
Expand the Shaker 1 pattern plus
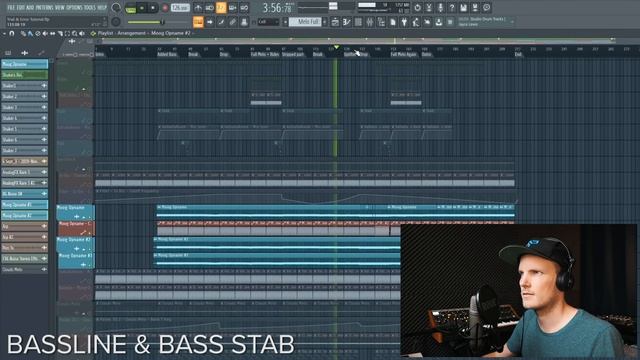click(x=44, y=86)
